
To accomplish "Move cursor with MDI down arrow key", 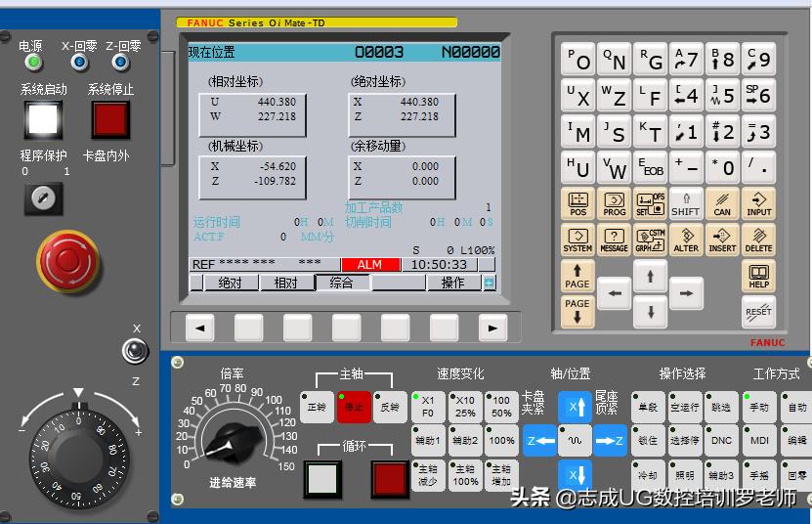I will (x=651, y=312).
